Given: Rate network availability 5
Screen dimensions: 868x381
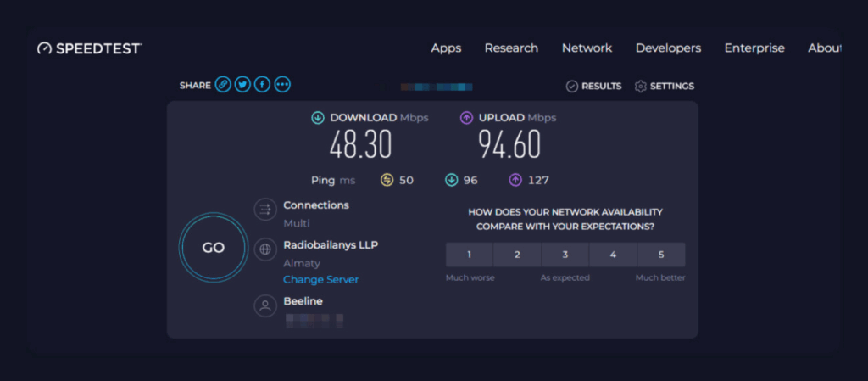Looking at the screenshot, I should click(x=661, y=255).
